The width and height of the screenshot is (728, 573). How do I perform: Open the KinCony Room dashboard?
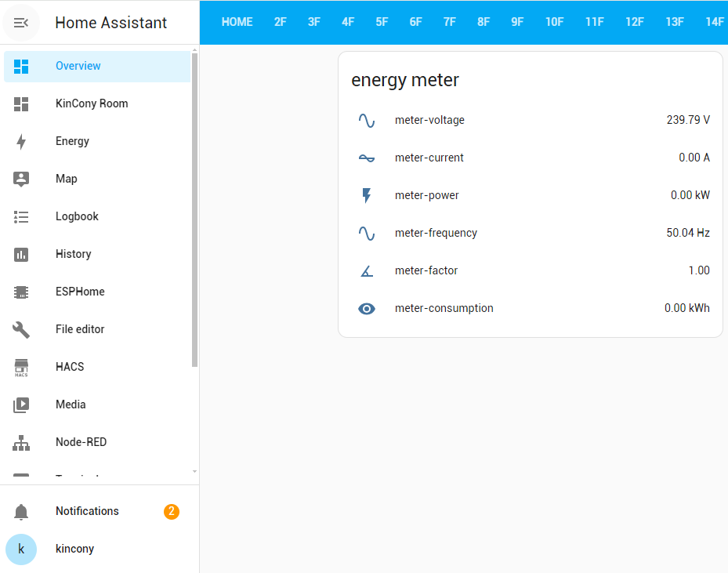[92, 103]
